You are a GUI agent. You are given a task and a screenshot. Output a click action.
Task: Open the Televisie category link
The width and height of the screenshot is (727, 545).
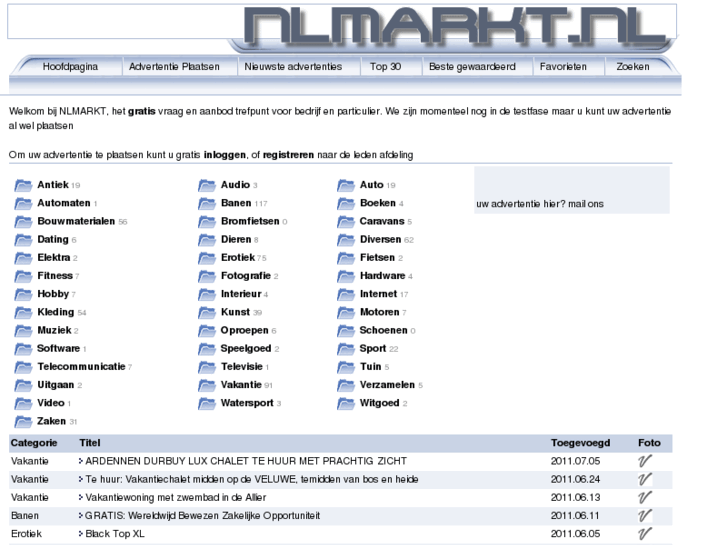[x=242, y=367]
